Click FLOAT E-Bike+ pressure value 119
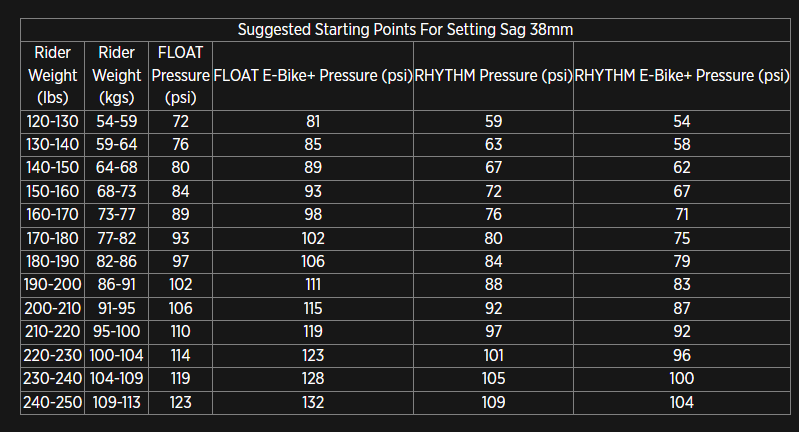This screenshot has height=432, width=799. tap(313, 332)
